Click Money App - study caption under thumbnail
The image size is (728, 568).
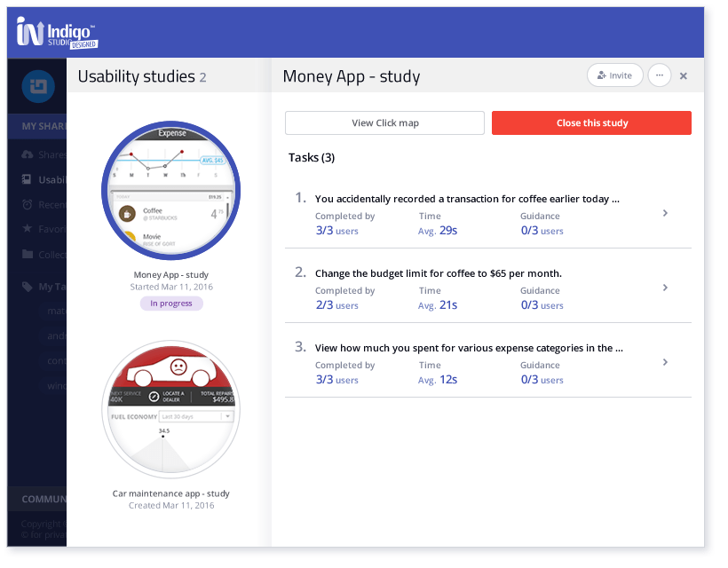pos(170,275)
